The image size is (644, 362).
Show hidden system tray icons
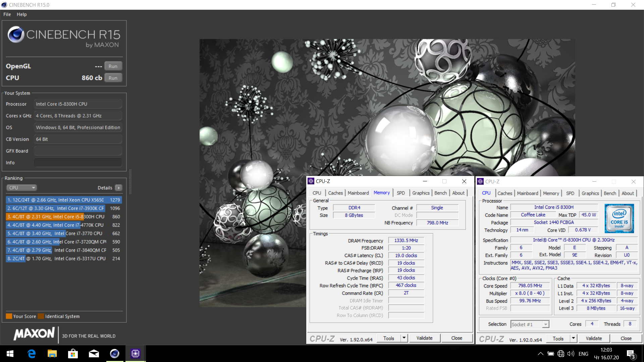[540, 354]
